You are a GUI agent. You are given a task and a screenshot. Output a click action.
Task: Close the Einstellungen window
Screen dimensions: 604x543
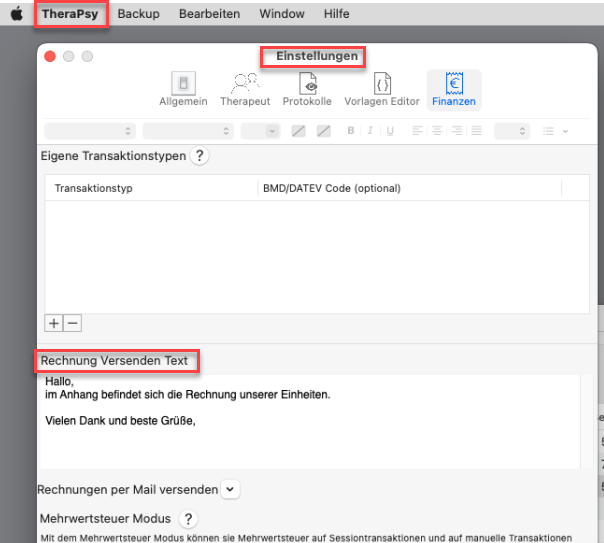point(50,57)
